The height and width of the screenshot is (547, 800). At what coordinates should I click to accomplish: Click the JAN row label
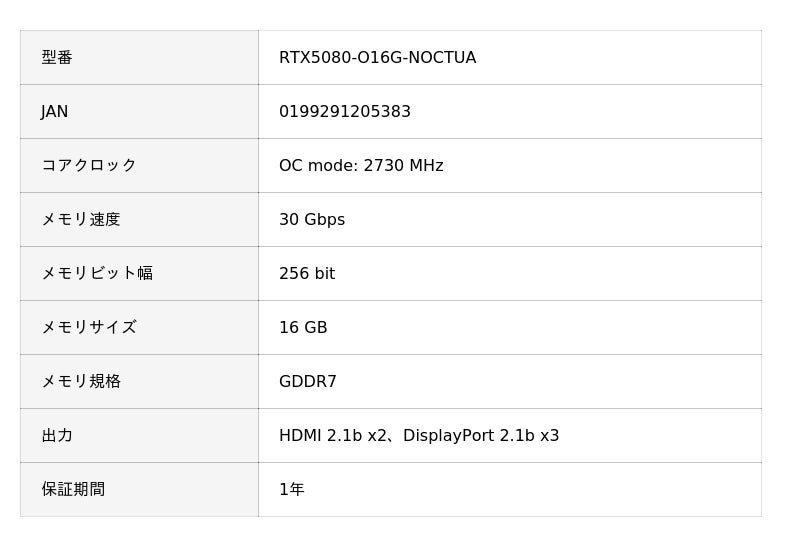point(55,112)
